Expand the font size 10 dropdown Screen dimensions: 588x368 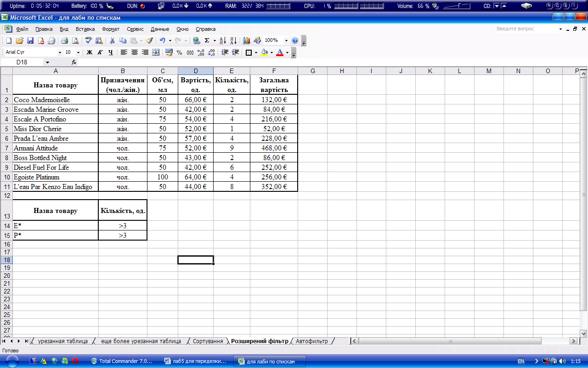click(x=78, y=52)
